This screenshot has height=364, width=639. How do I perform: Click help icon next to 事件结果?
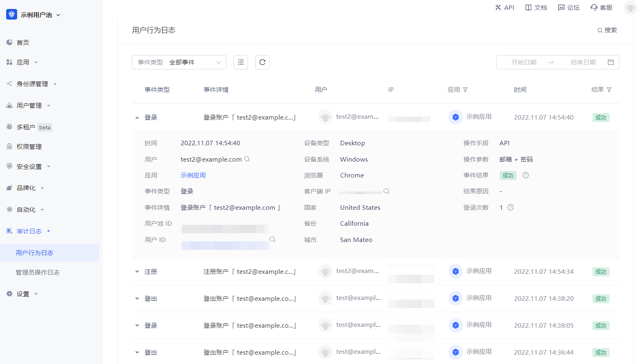[x=526, y=175]
